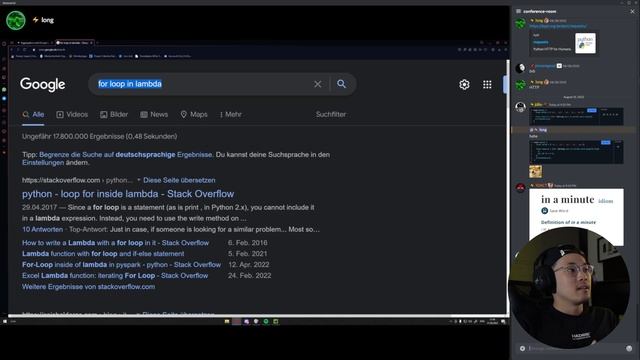Open the emoji picker in chat box

629,348
